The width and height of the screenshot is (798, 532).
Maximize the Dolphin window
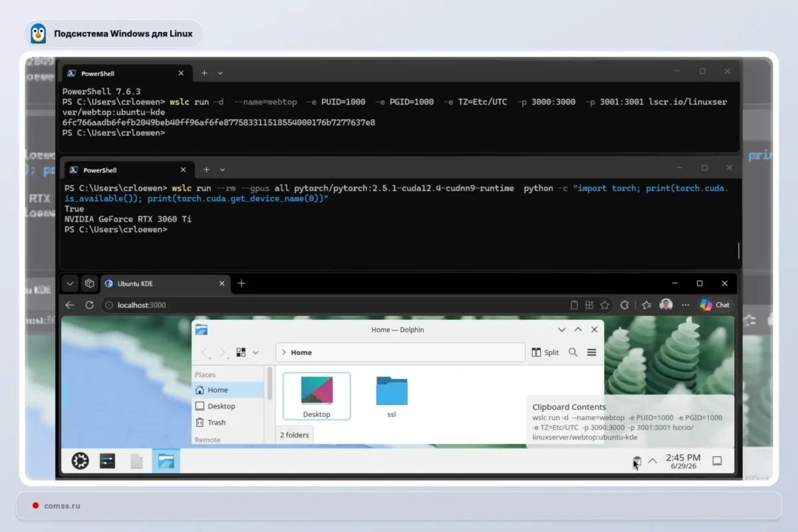pos(578,329)
